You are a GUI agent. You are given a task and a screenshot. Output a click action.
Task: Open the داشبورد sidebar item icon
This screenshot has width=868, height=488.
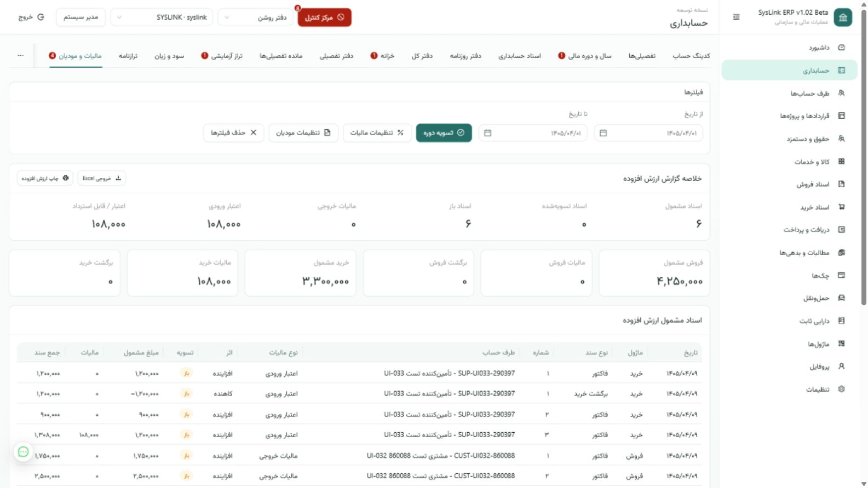[x=842, y=48]
